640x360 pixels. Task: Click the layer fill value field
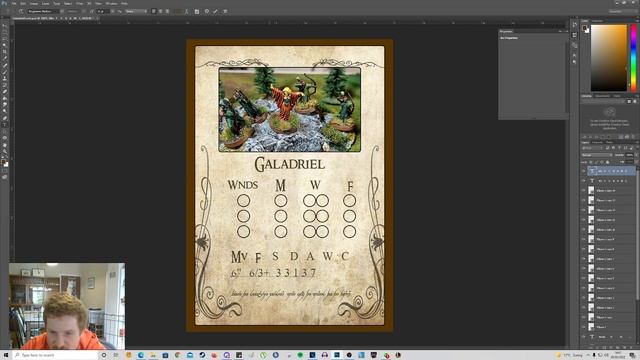[629, 162]
